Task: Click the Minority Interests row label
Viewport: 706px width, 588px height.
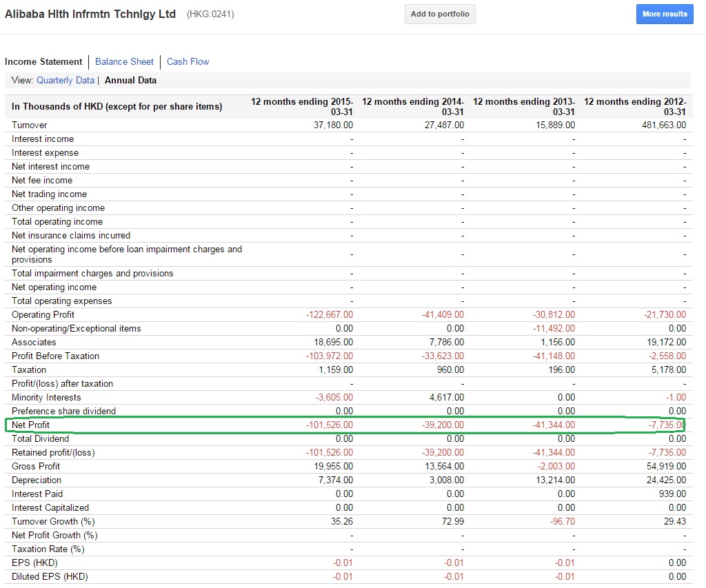Action: tap(46, 398)
